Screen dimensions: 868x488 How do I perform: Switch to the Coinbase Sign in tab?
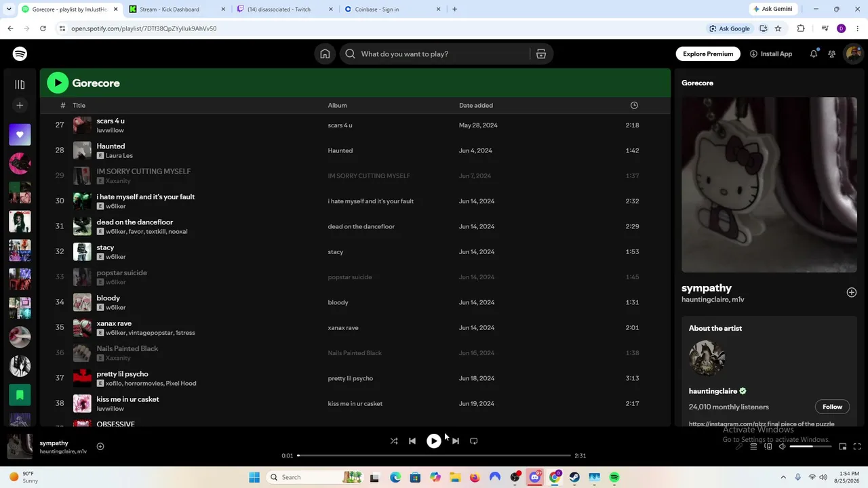(393, 9)
